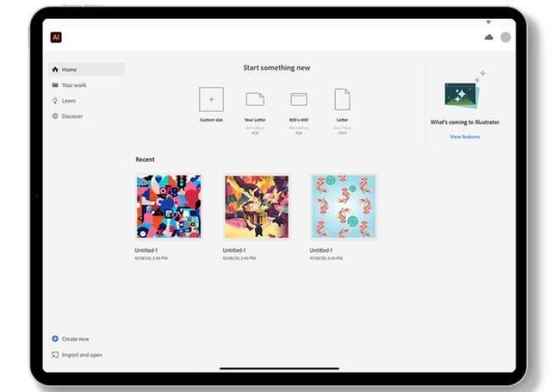
Task: Select the Your Letter document preset icon
Action: [x=255, y=99]
